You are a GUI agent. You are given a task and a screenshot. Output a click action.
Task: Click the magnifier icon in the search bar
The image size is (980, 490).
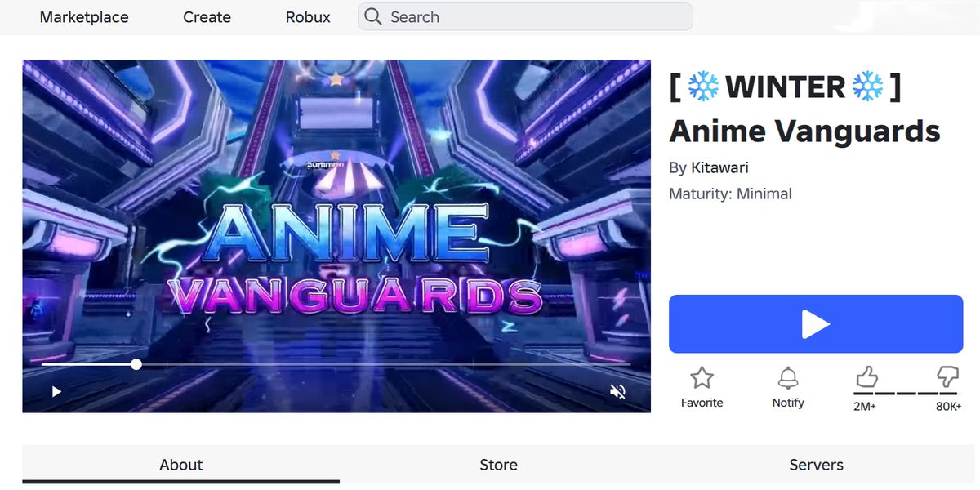click(373, 16)
